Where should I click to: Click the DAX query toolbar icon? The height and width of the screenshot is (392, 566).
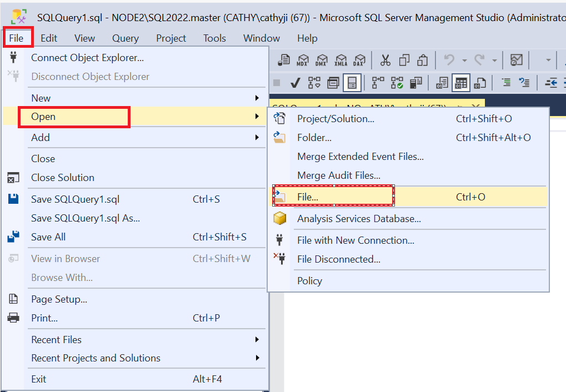(359, 60)
